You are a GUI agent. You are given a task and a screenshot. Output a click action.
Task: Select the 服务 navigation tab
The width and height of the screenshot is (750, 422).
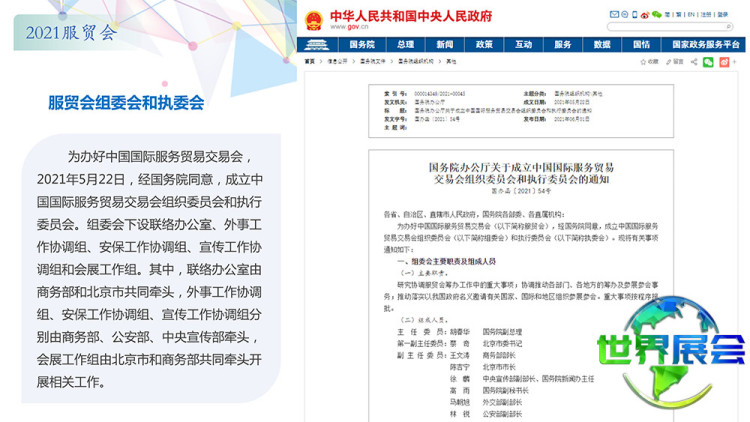click(562, 45)
